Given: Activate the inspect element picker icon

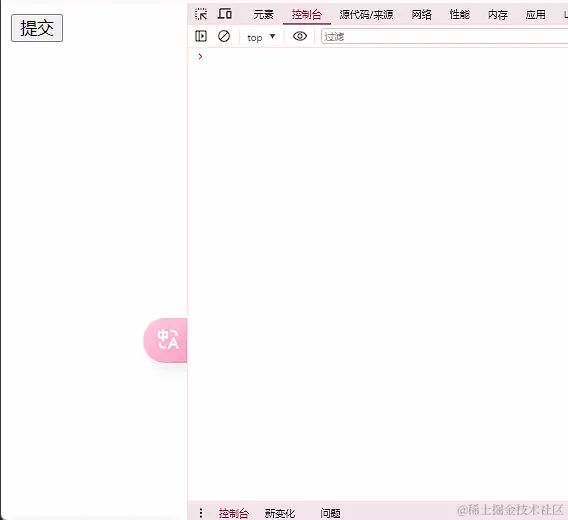Looking at the screenshot, I should (201, 14).
